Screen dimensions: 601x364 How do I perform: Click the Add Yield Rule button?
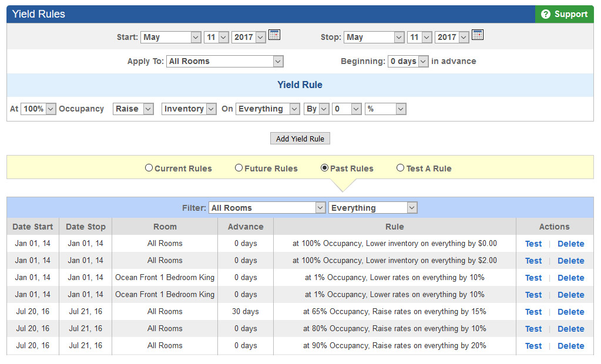click(x=300, y=139)
